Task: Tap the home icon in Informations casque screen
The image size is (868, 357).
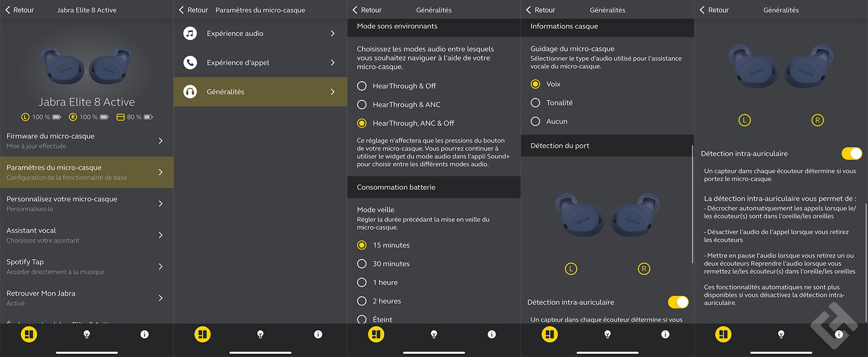Action: coord(550,334)
